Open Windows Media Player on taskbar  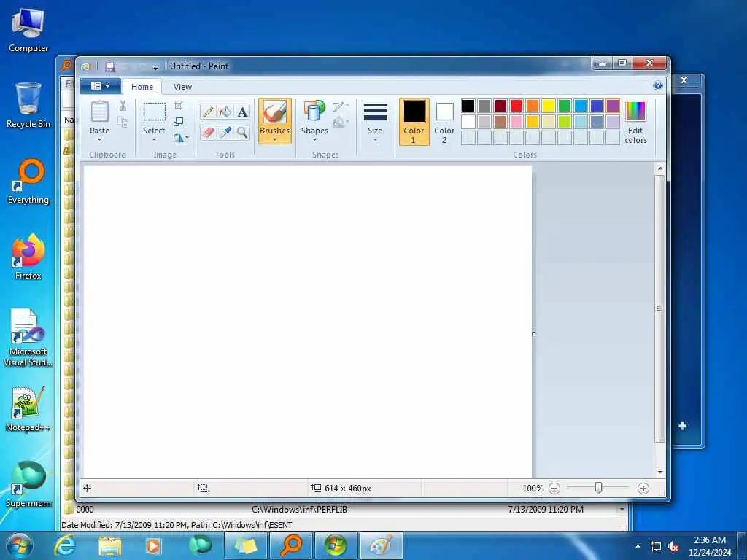tap(153, 545)
